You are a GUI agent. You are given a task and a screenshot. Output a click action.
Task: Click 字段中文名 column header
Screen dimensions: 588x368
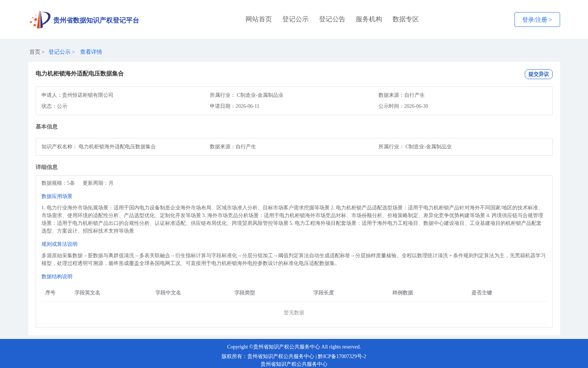(x=168, y=293)
